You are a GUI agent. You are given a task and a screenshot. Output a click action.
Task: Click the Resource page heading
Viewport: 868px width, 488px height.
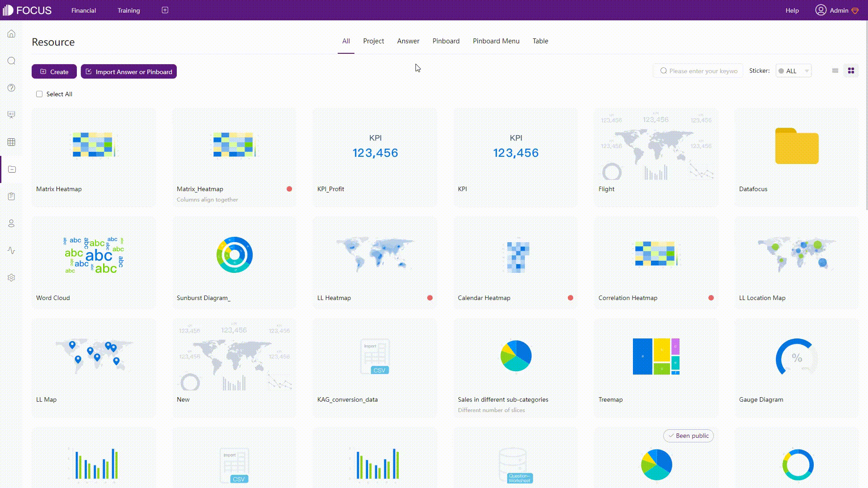tap(53, 42)
